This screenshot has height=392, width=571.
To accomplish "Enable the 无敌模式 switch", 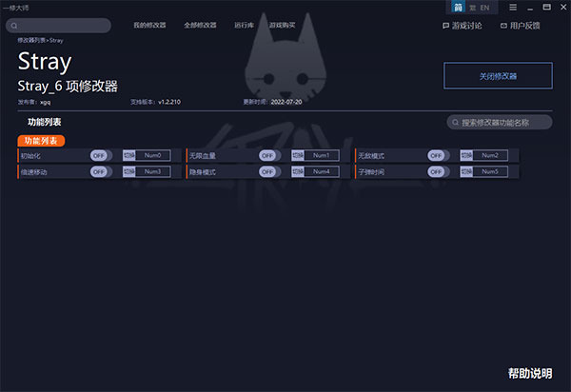I will (438, 156).
